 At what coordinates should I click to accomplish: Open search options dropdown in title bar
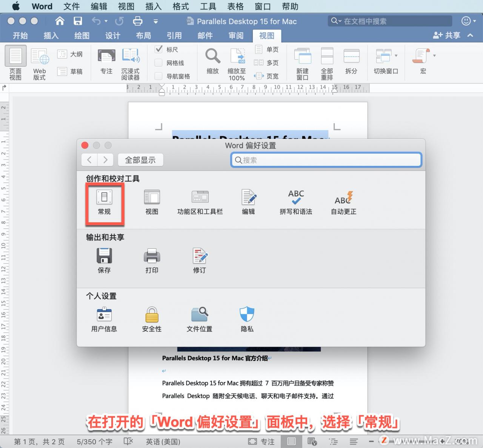(336, 21)
